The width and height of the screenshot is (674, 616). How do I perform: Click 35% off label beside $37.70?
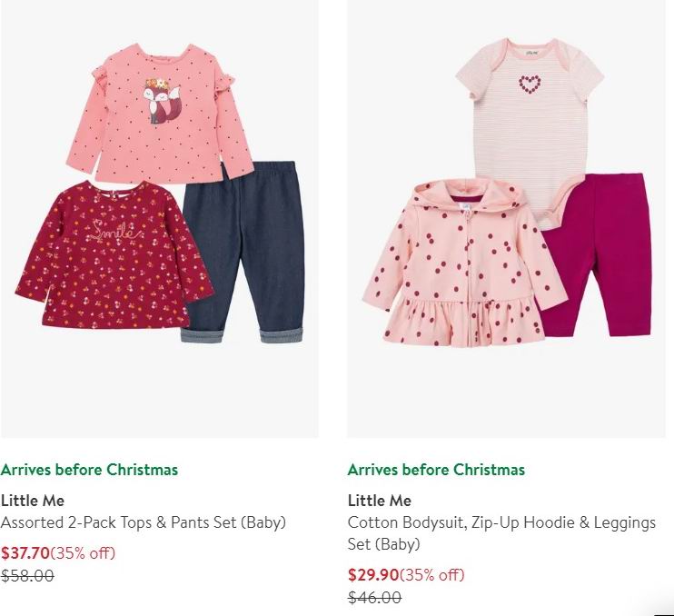[83, 552]
